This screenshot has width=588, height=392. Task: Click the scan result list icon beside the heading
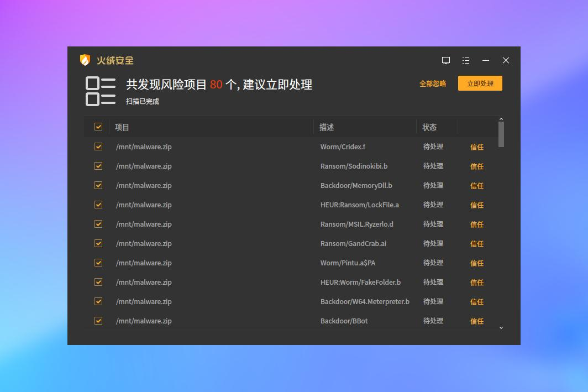pos(101,91)
